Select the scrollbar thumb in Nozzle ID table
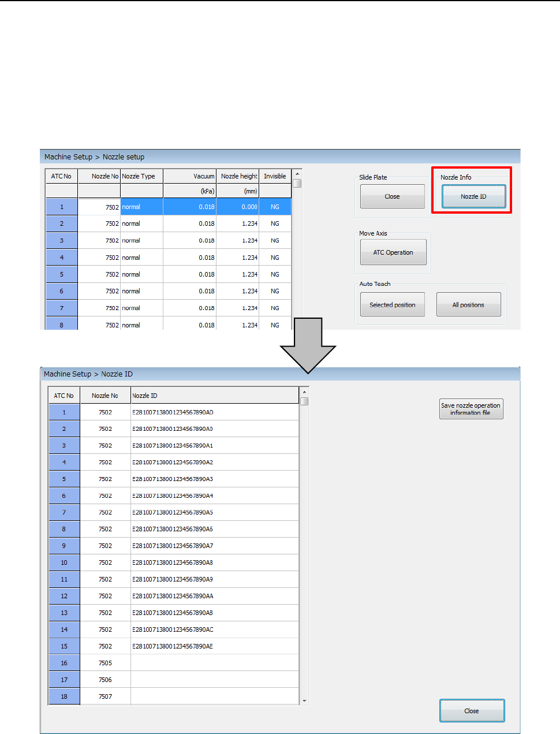Viewport: 560px width, 734px height. 304,401
